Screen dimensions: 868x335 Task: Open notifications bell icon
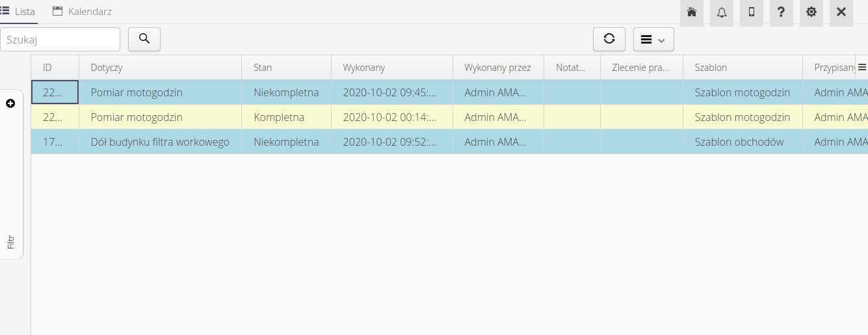click(721, 12)
